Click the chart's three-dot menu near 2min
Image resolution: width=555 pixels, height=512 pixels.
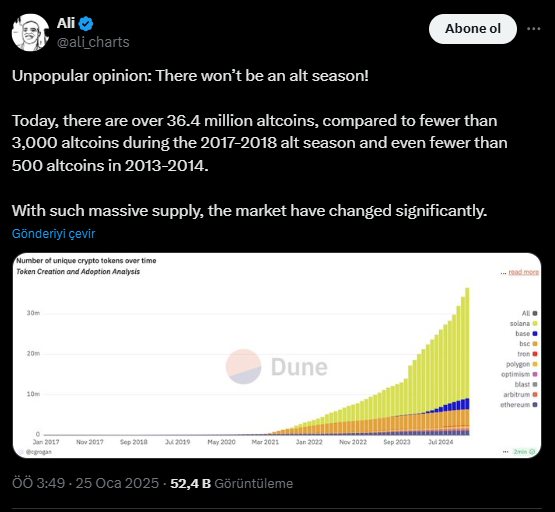click(x=505, y=451)
